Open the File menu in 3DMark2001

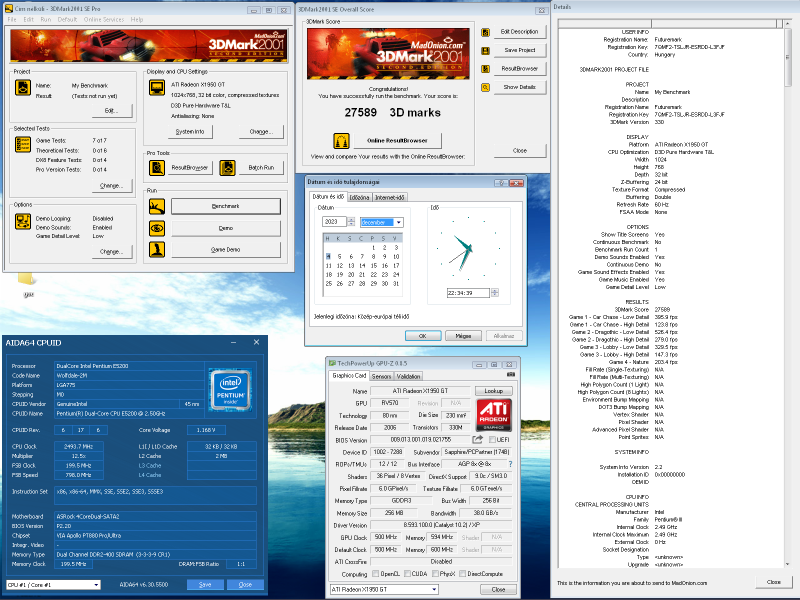click(x=12, y=19)
